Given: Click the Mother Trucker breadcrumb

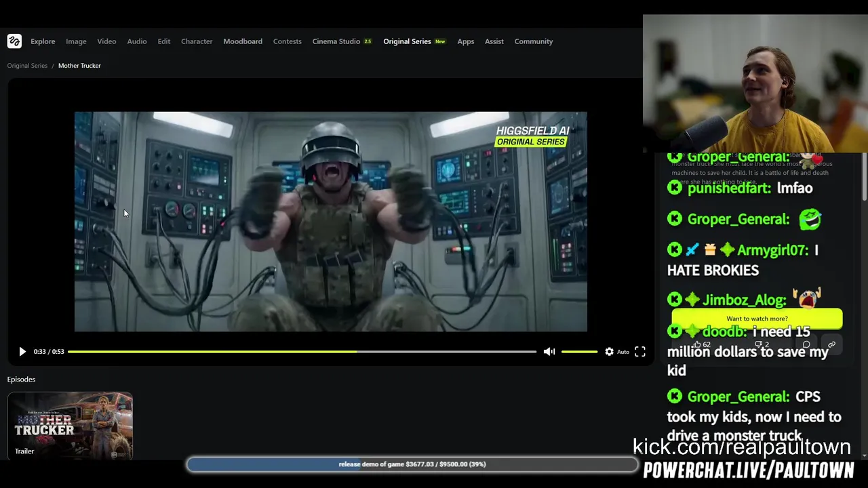Looking at the screenshot, I should (x=79, y=66).
